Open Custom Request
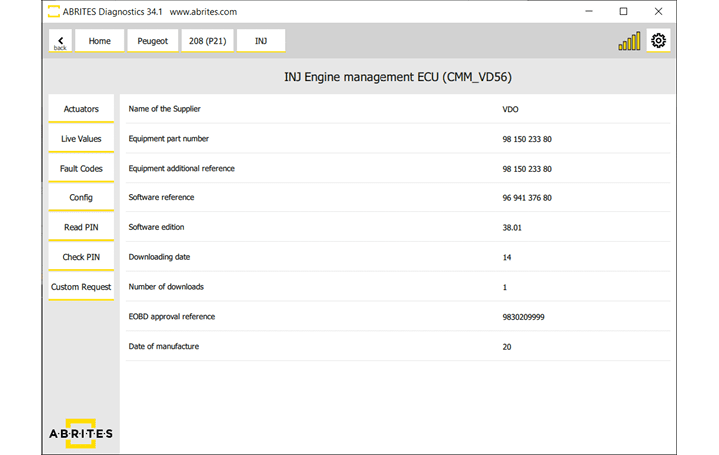 tap(81, 287)
